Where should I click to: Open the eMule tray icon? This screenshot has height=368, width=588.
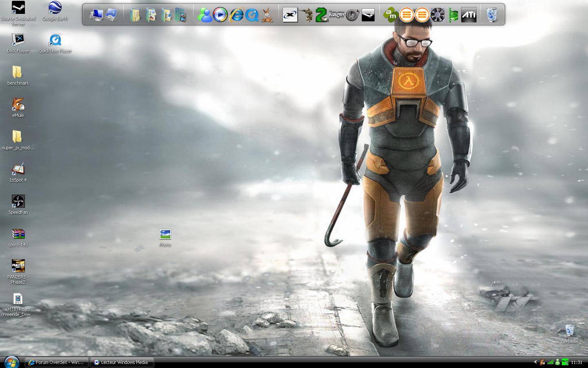543,362
